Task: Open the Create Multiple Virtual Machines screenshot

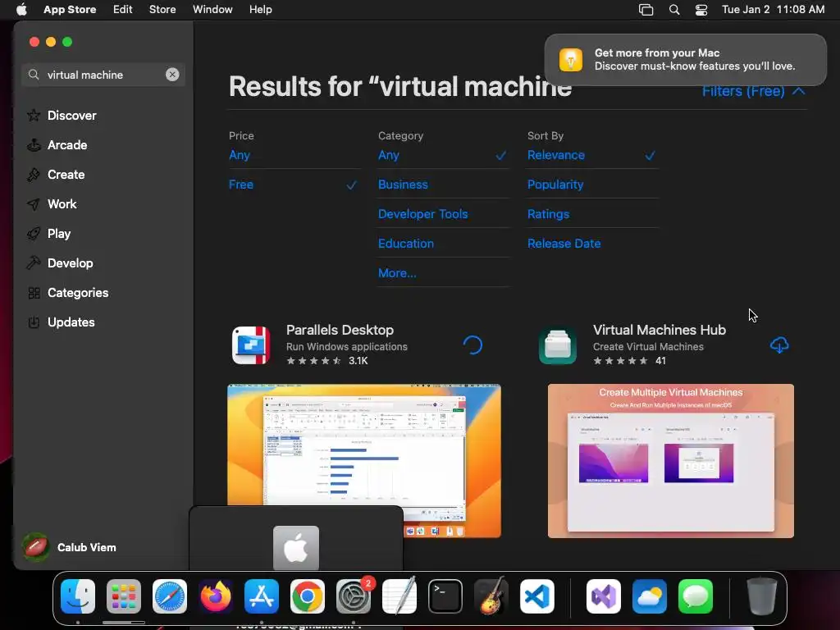Action: tap(671, 461)
